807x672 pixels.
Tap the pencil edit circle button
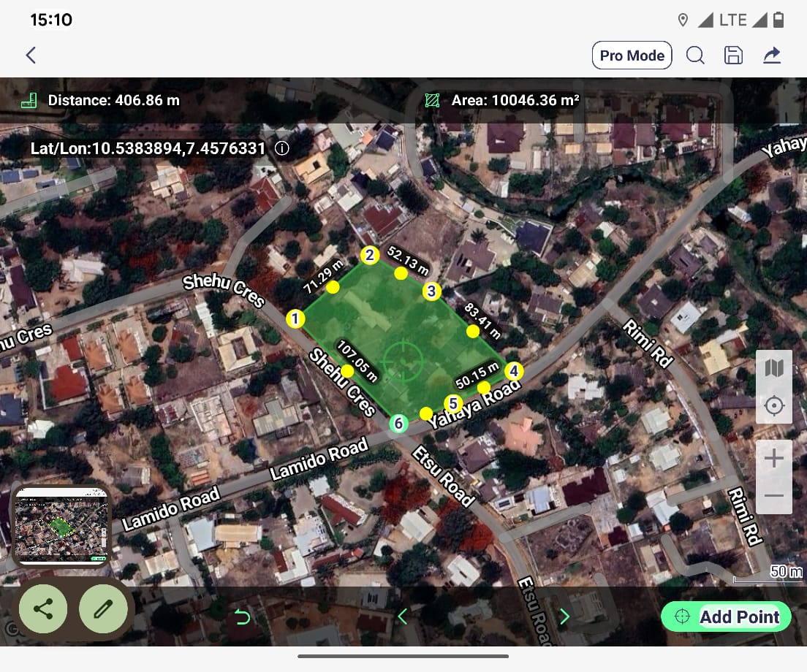(x=103, y=608)
